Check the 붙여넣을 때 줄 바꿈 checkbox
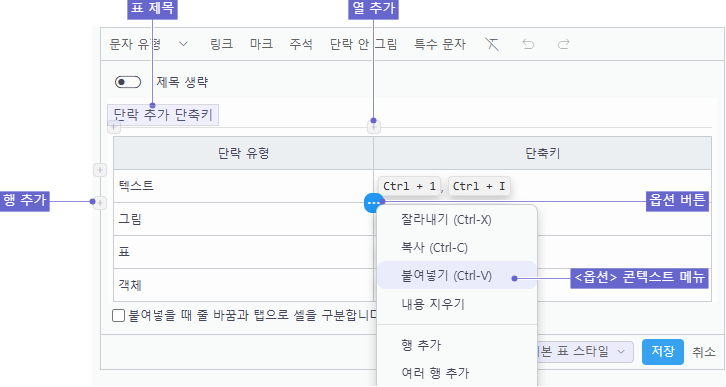The image size is (726, 387). [x=119, y=316]
